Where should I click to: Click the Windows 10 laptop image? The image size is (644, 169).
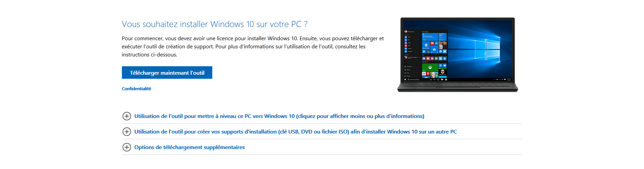[457, 55]
